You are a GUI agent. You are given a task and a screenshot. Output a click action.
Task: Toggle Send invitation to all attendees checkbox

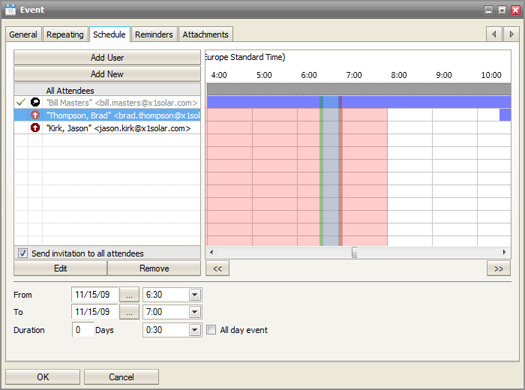23,253
